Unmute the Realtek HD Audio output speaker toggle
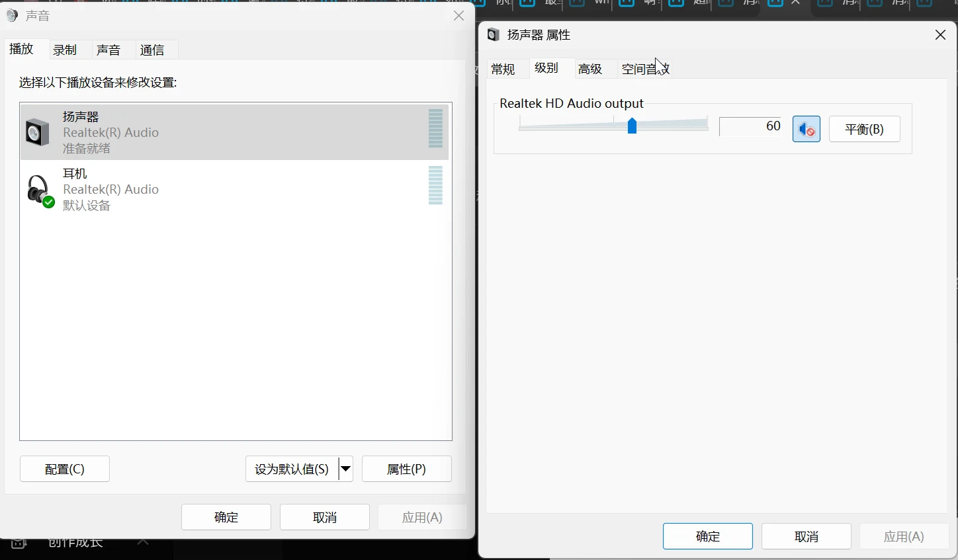The height and width of the screenshot is (560, 958). tap(806, 129)
